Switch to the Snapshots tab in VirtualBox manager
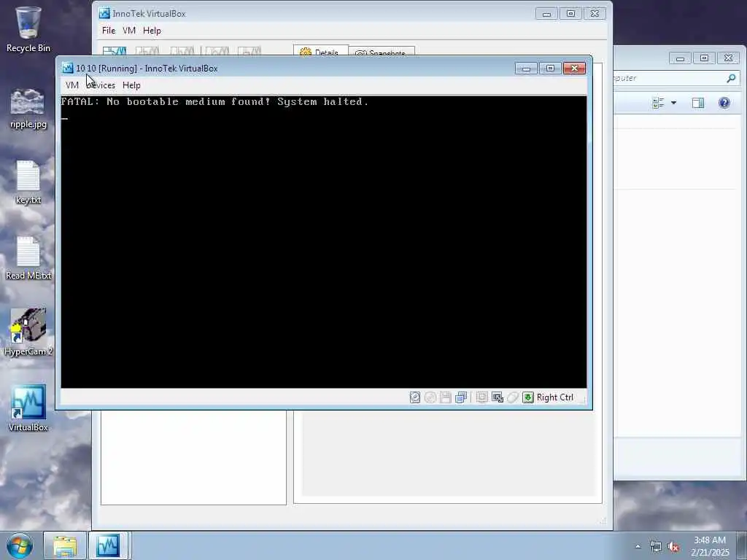 tap(382, 52)
